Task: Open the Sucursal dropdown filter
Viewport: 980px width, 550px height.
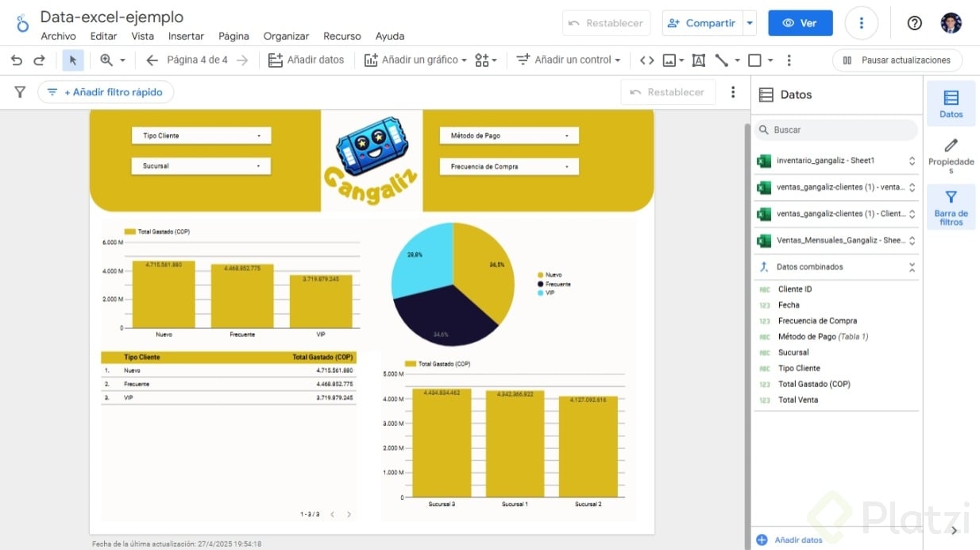Action: [202, 166]
